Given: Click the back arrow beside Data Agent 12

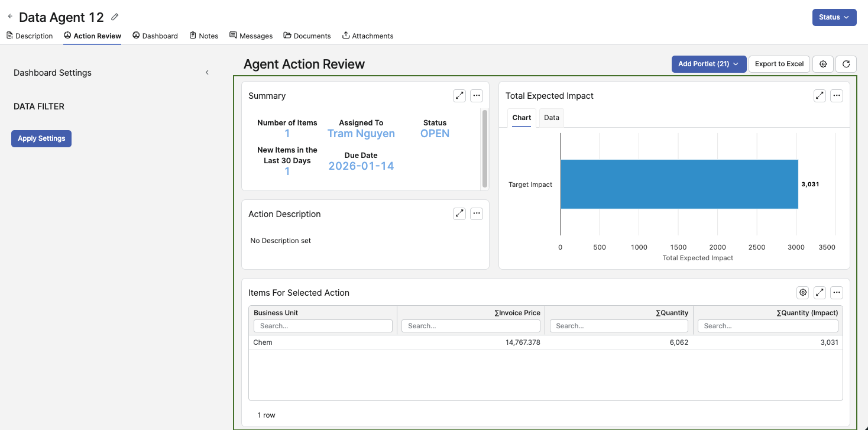Looking at the screenshot, I should pos(10,17).
